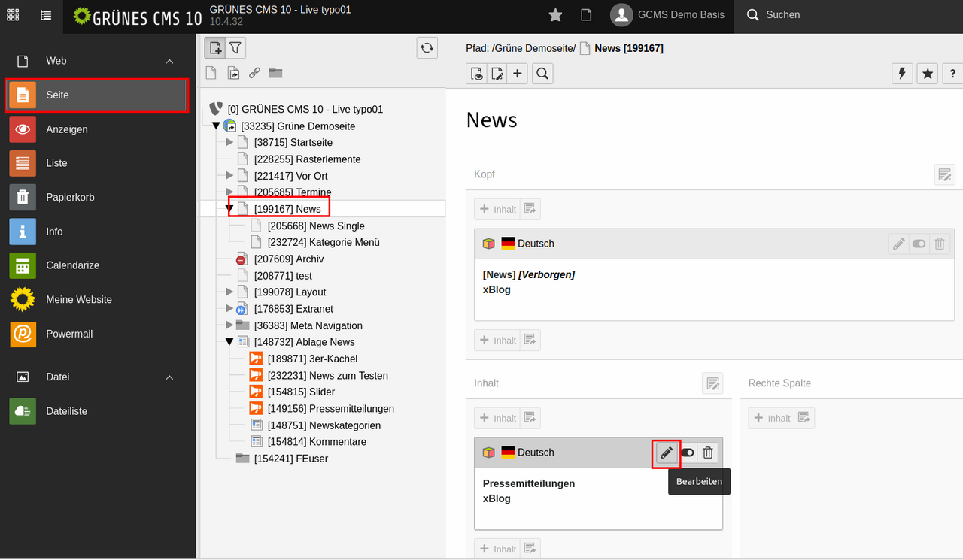Toggle visibility of hidden News element
The height and width of the screenshot is (560, 963).
click(x=919, y=244)
